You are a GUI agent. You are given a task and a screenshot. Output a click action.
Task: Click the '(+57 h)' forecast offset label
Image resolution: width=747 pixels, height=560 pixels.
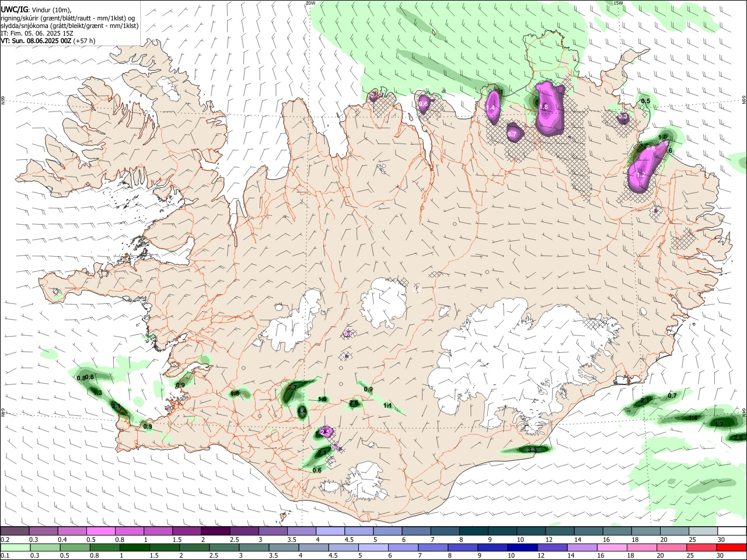(x=85, y=41)
